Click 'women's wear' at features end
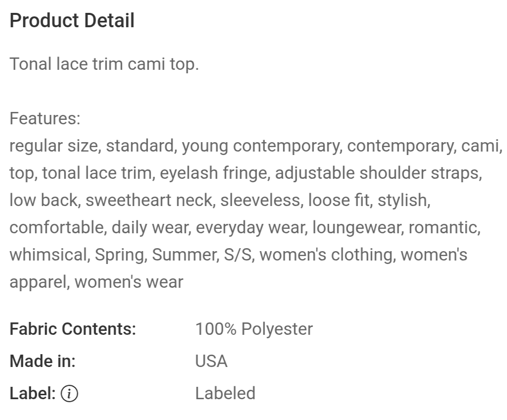507x420 pixels. pos(129,282)
